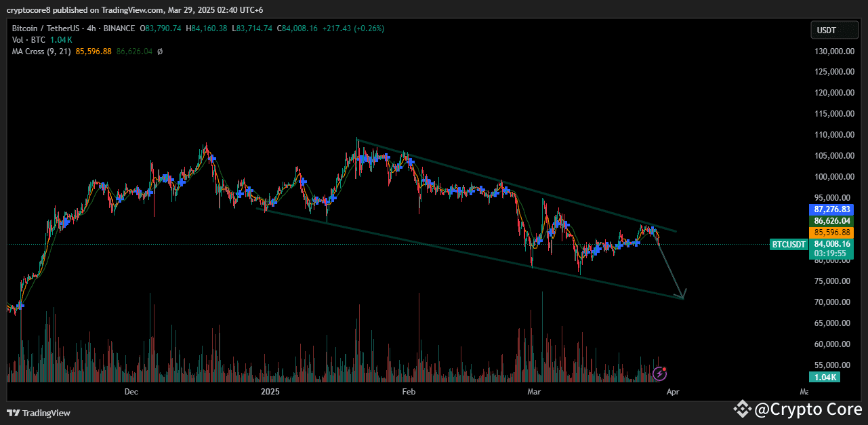Click the Feb label on time axis
Screen dimensions: 868x425
[x=409, y=392]
